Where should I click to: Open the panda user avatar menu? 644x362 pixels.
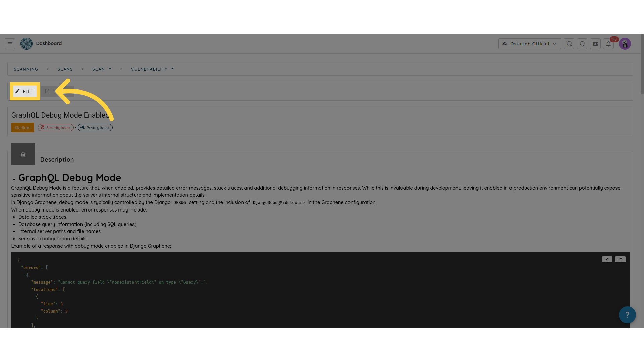click(x=625, y=44)
